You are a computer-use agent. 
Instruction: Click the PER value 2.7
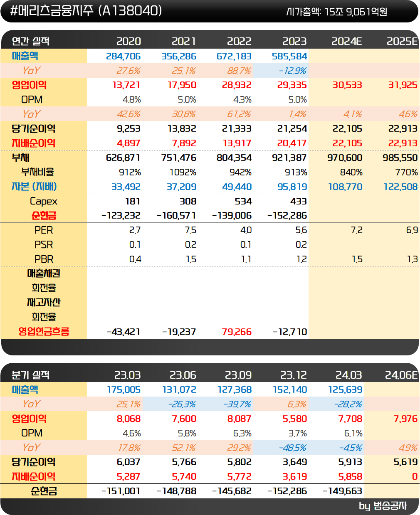tap(135, 230)
